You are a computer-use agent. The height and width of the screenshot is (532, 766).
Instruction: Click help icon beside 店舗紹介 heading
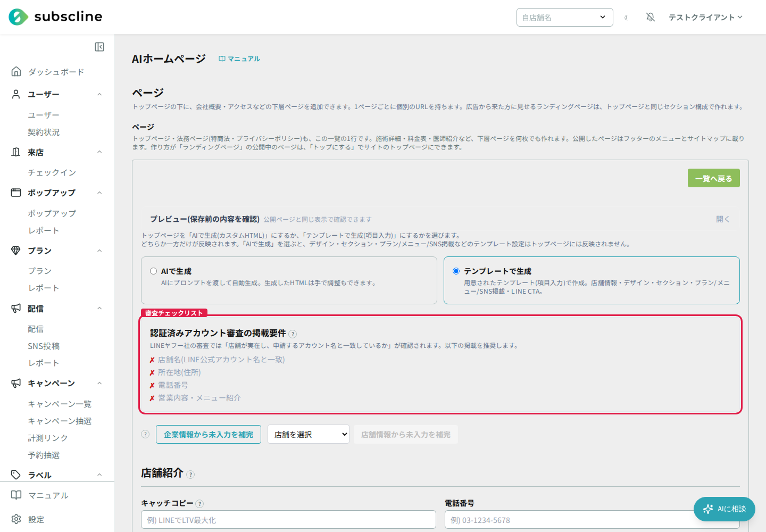coord(190,475)
